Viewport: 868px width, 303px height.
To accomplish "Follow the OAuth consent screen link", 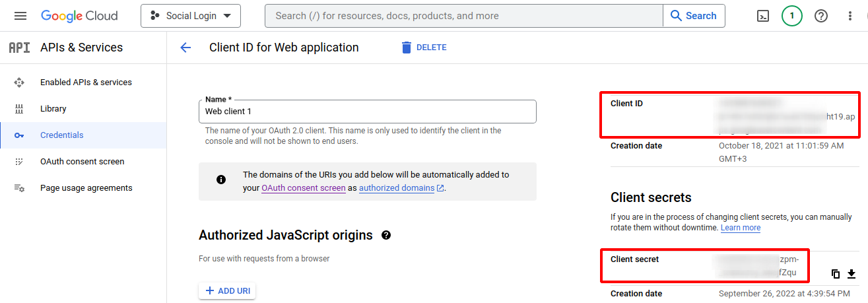I will point(304,188).
